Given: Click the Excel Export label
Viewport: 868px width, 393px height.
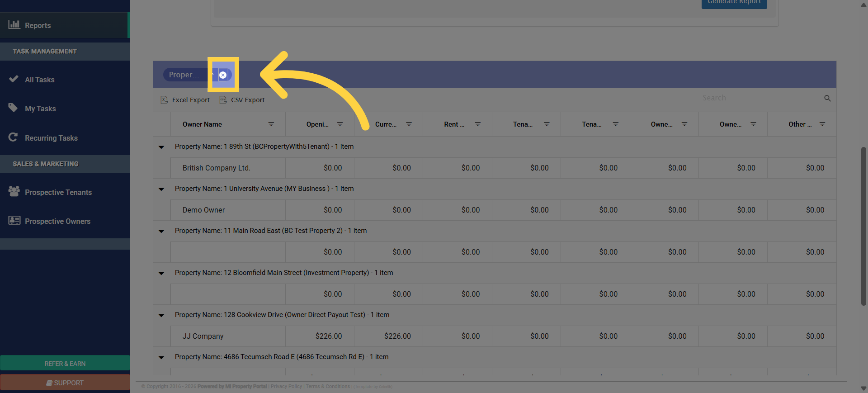Looking at the screenshot, I should [x=191, y=100].
